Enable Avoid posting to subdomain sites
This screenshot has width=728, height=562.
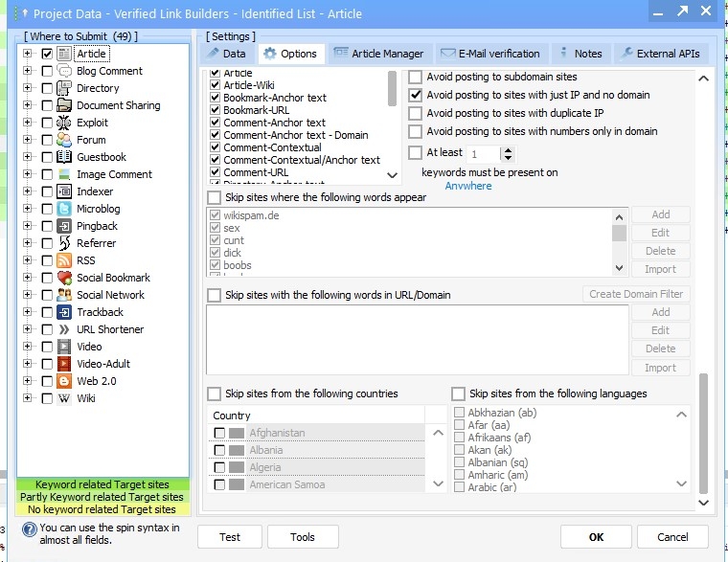coord(416,77)
